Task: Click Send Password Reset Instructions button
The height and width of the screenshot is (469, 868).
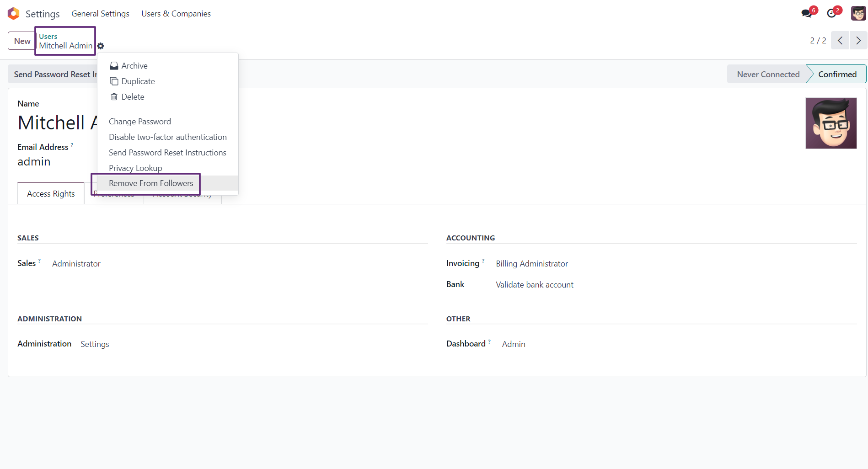Action: click(x=53, y=74)
